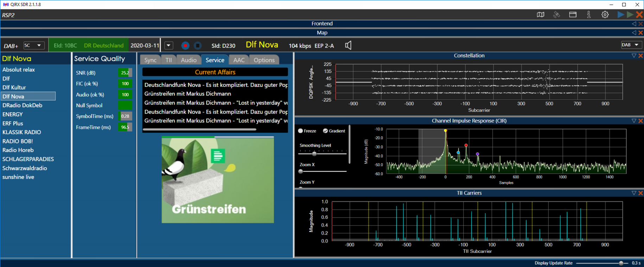
Task: Click the Smoothing Level slider handle
Action: [x=314, y=154]
